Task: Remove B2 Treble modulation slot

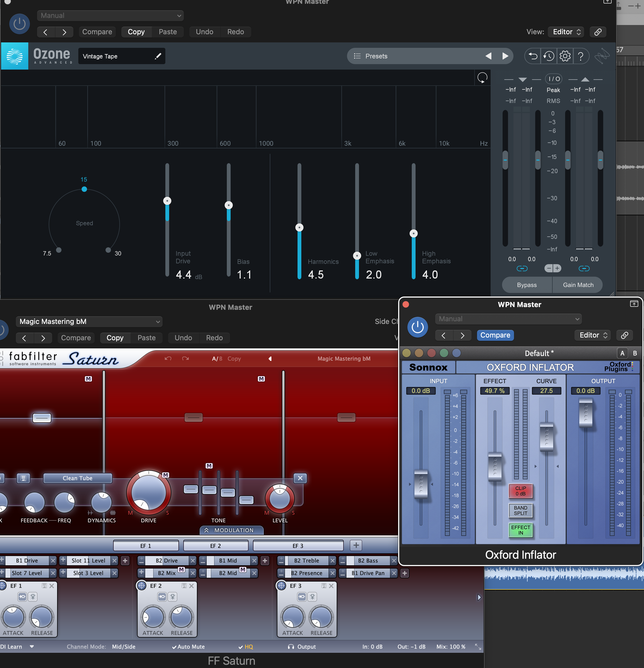Action: [x=333, y=561]
